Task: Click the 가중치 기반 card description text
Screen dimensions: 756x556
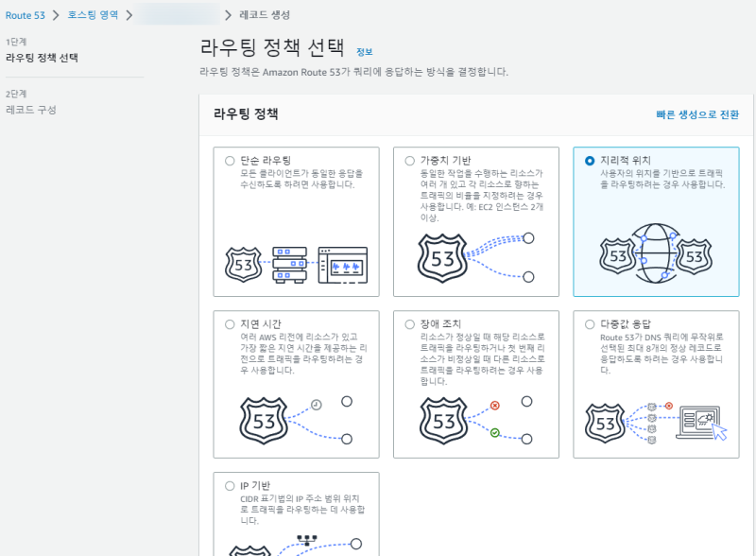Action: point(481,196)
